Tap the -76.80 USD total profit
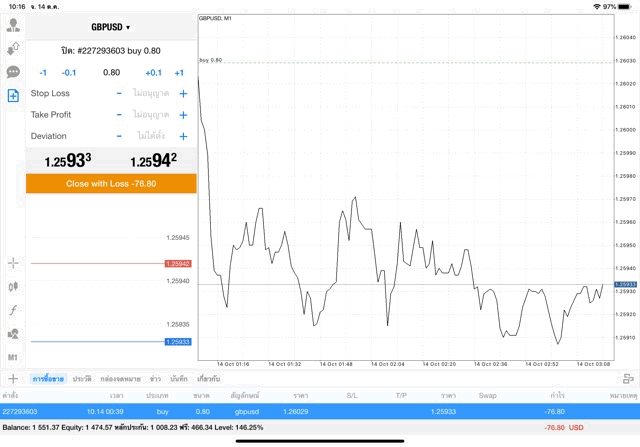Viewport: 640px width, 447px height. coord(564,427)
